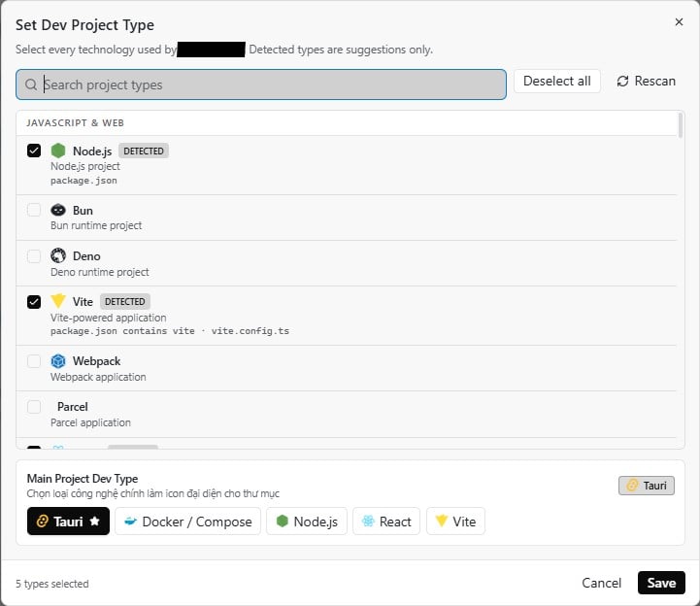Check the Webpack checkbox

tap(34, 361)
